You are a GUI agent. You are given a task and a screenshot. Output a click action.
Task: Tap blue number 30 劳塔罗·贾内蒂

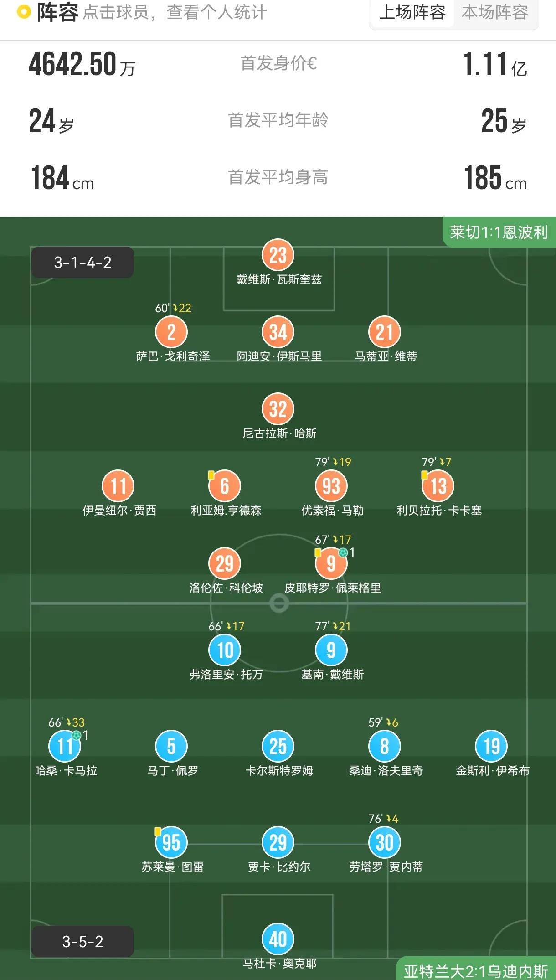point(385,842)
